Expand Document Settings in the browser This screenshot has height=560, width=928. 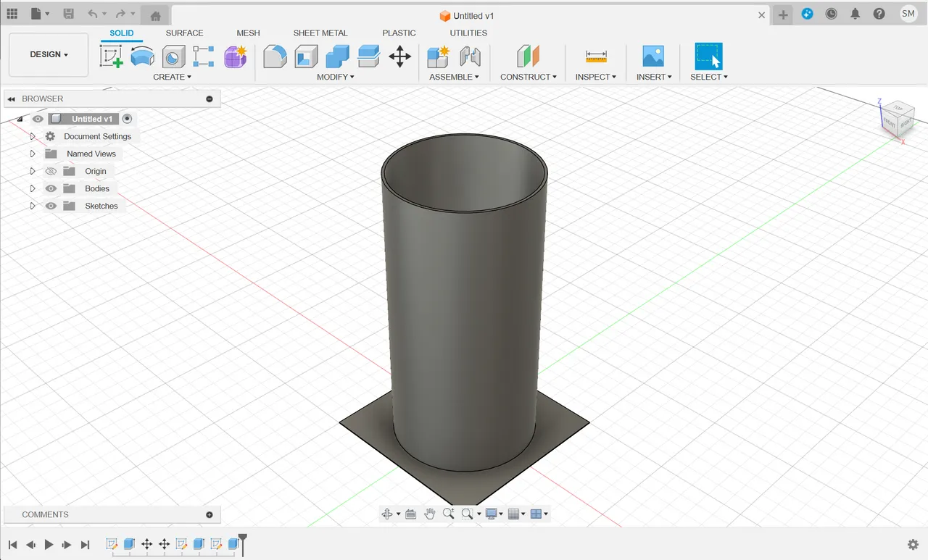click(x=32, y=136)
